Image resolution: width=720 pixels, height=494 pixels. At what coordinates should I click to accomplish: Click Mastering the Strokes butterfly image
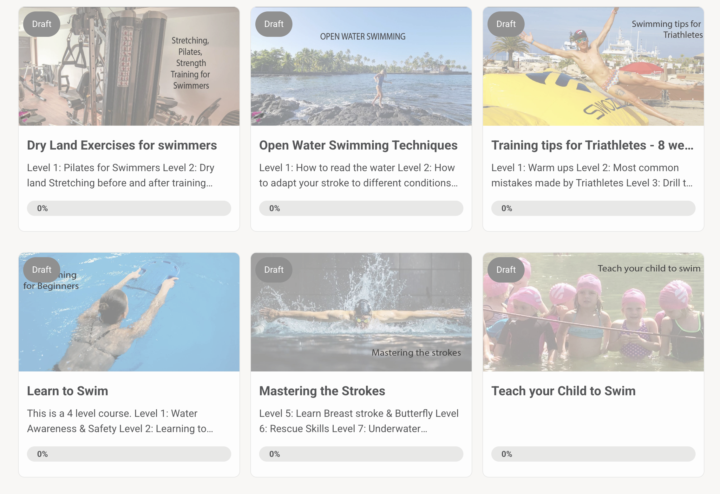coord(361,312)
